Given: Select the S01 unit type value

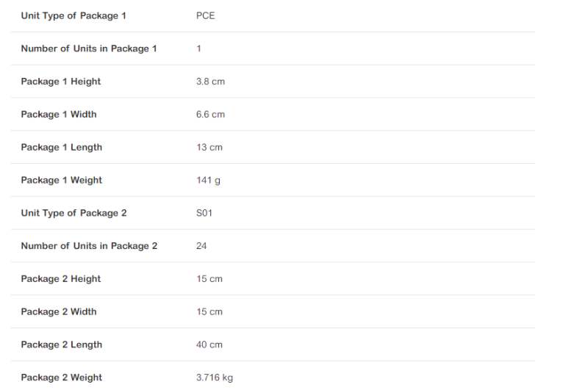Looking at the screenshot, I should (x=204, y=213).
